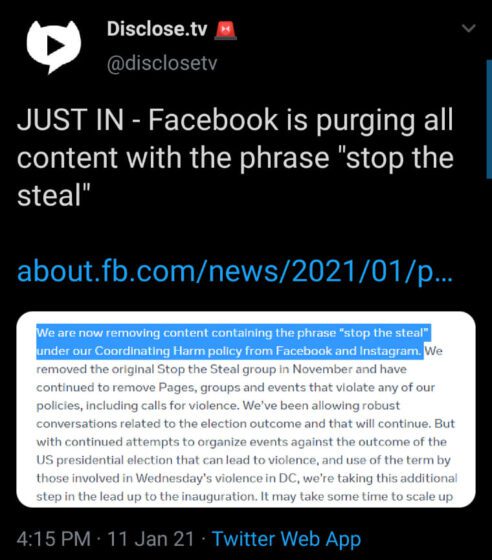Visit the @disclosetv handle profile

click(x=162, y=64)
